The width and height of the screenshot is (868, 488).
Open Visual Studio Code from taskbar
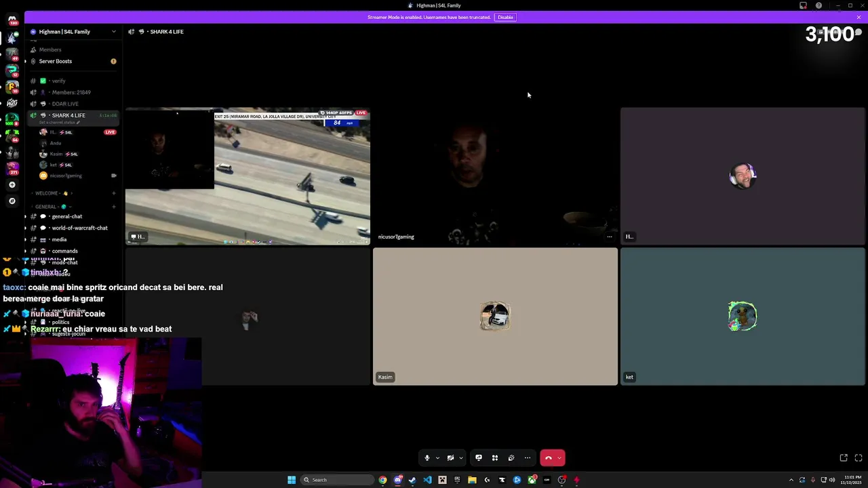coord(427,480)
